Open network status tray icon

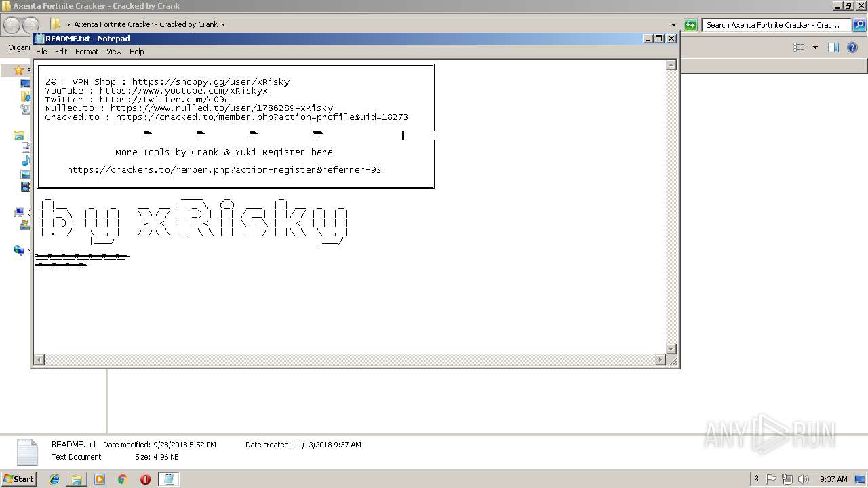pyautogui.click(x=787, y=479)
